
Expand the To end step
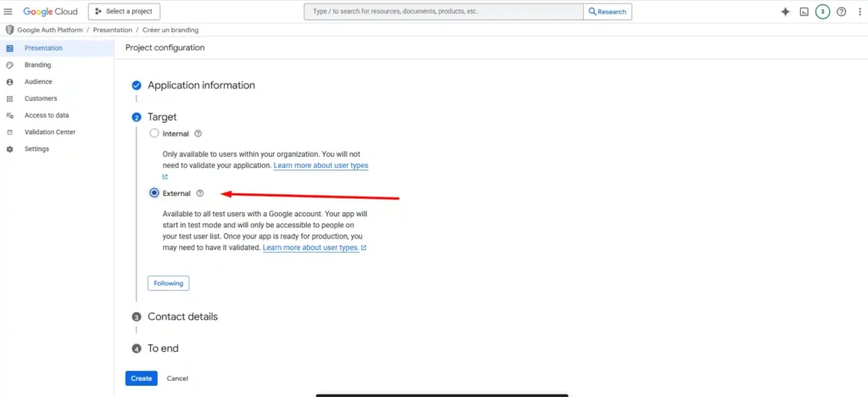[163, 348]
